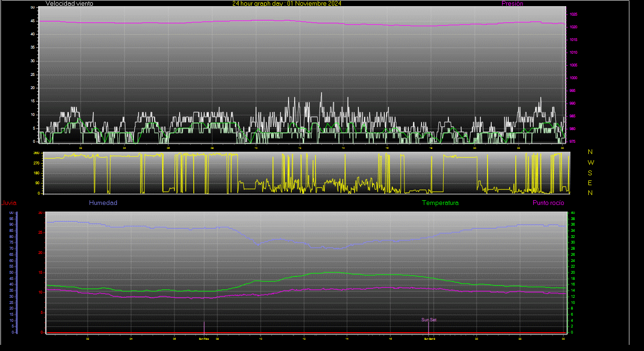Click "15" on the red rain axis
Screen dimensions: 644x351
coord(41,272)
